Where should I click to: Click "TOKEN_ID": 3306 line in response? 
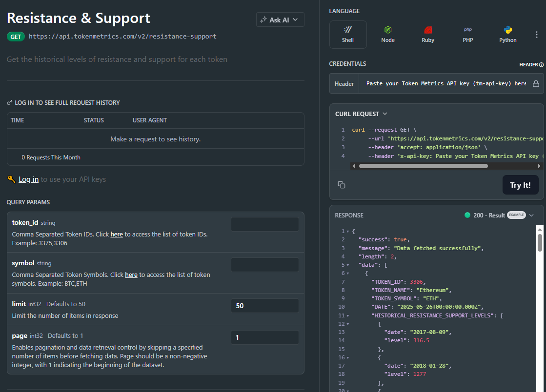(x=398, y=282)
